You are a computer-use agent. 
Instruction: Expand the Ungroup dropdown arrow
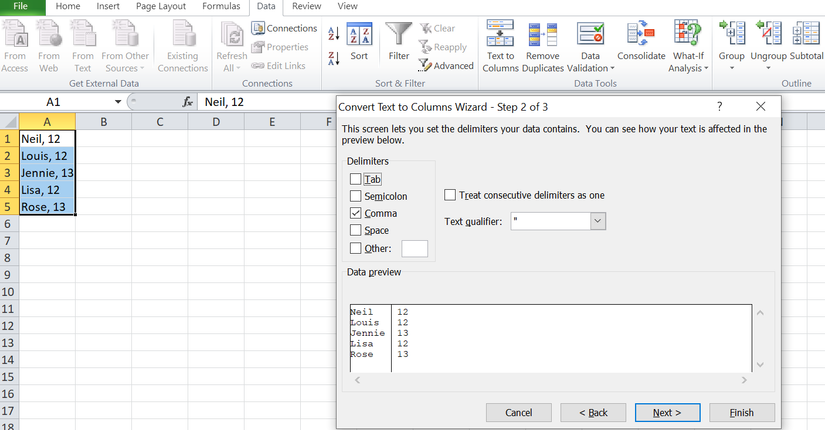click(768, 68)
